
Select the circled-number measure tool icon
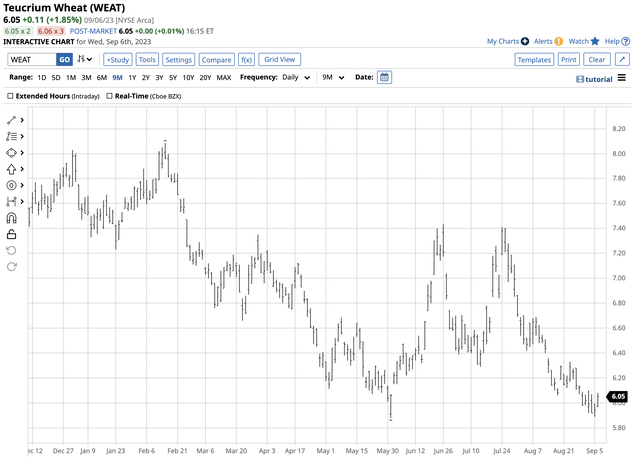(11, 185)
